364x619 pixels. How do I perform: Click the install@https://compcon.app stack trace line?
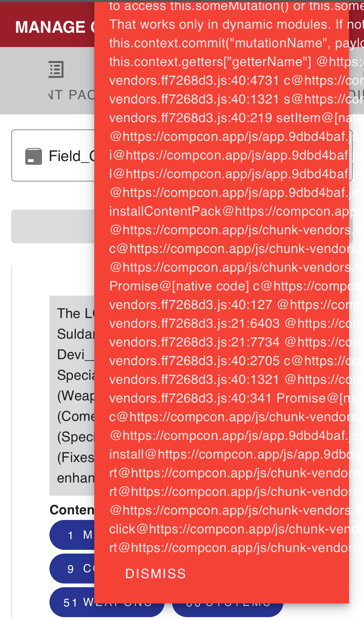pyautogui.click(x=234, y=454)
